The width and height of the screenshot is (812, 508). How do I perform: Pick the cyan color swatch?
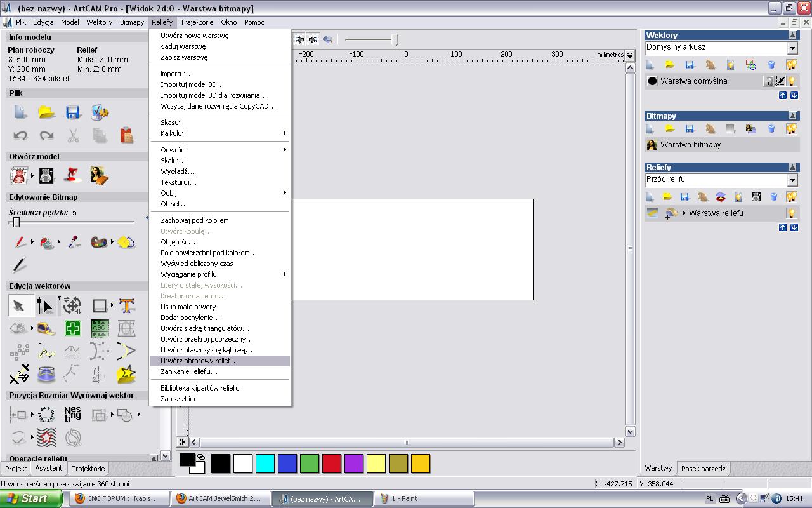[x=265, y=464]
